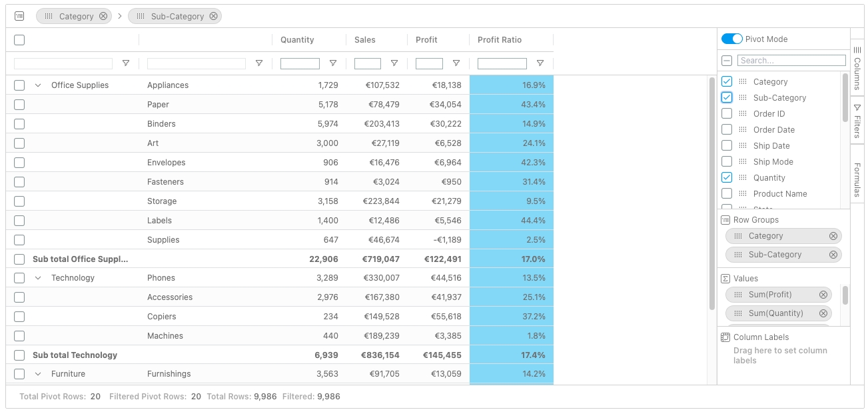Remove Sum(Quantity) from Values section
The image size is (868, 412).
tap(823, 313)
